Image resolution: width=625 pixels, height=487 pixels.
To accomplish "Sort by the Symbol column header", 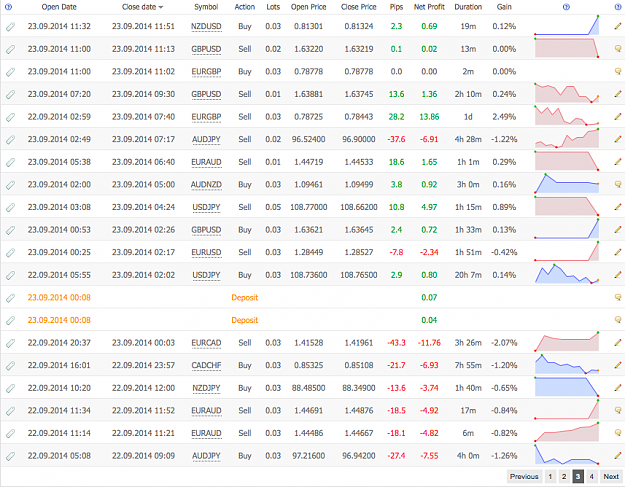I will [x=206, y=7].
